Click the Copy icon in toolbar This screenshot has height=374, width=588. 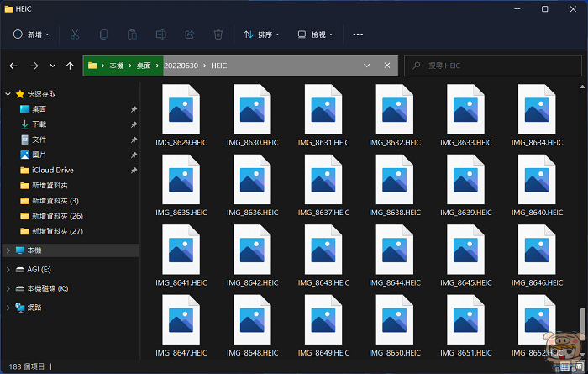103,34
